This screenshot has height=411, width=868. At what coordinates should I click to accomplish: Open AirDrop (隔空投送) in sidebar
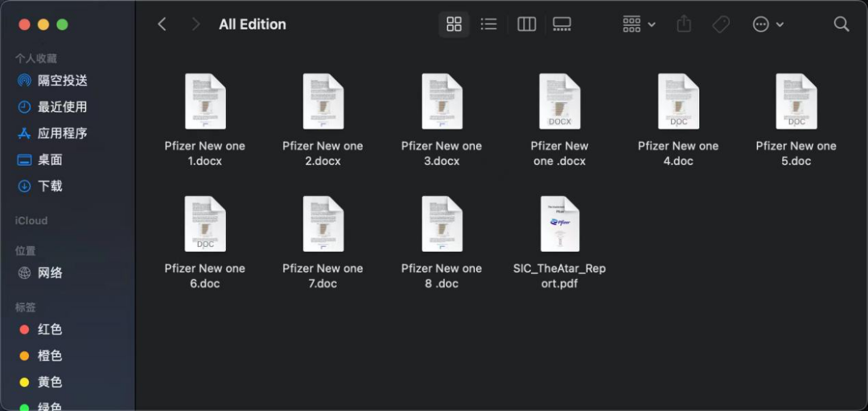[x=62, y=80]
